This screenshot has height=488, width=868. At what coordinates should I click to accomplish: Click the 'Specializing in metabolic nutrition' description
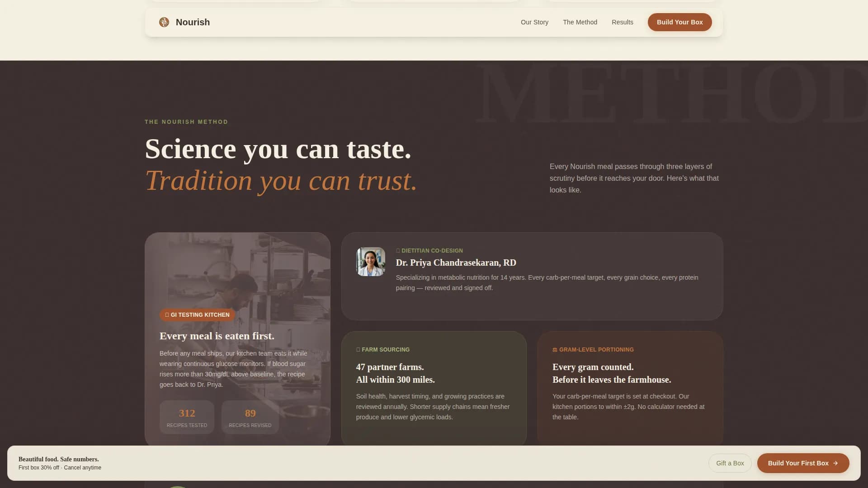coord(547,283)
